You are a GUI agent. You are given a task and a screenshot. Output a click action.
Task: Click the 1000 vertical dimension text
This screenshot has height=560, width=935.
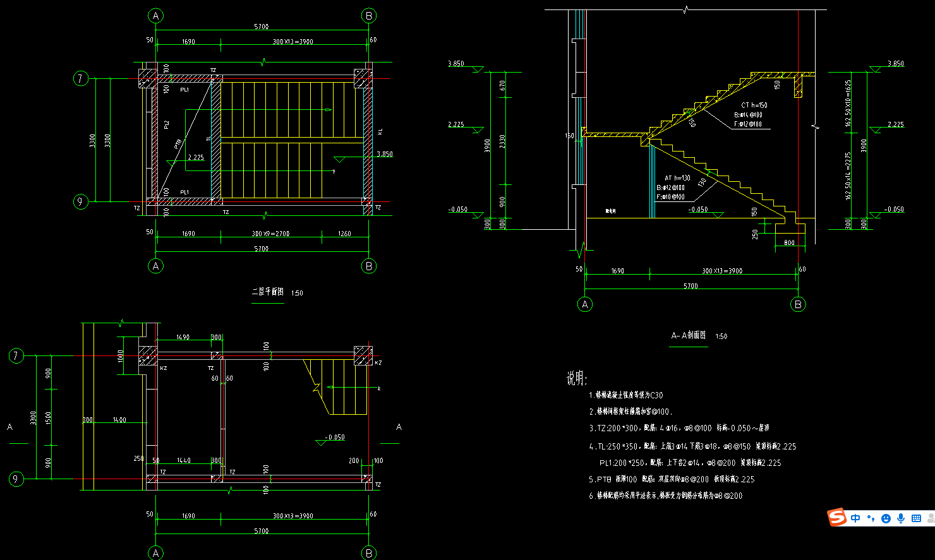pyautogui.click(x=120, y=357)
